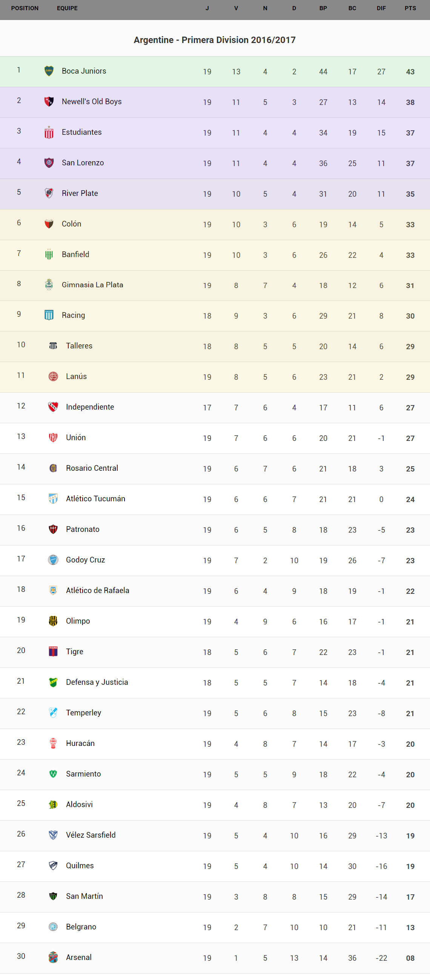Click the Independiente crest icon

[53, 407]
